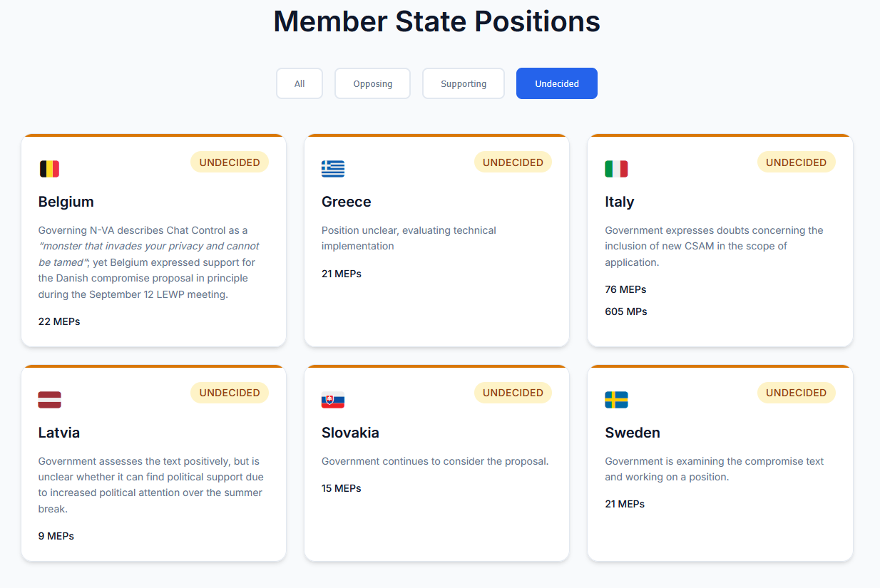Open the Greece country heading
This screenshot has height=588, width=880.
(x=346, y=202)
